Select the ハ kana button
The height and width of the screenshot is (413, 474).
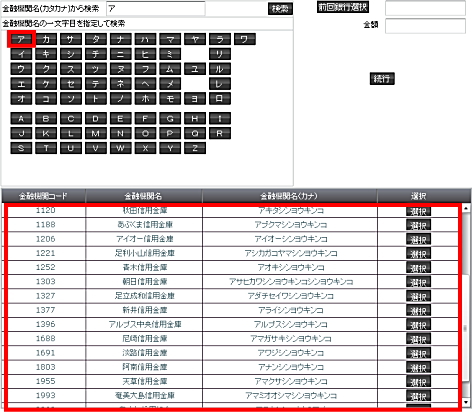[145, 39]
